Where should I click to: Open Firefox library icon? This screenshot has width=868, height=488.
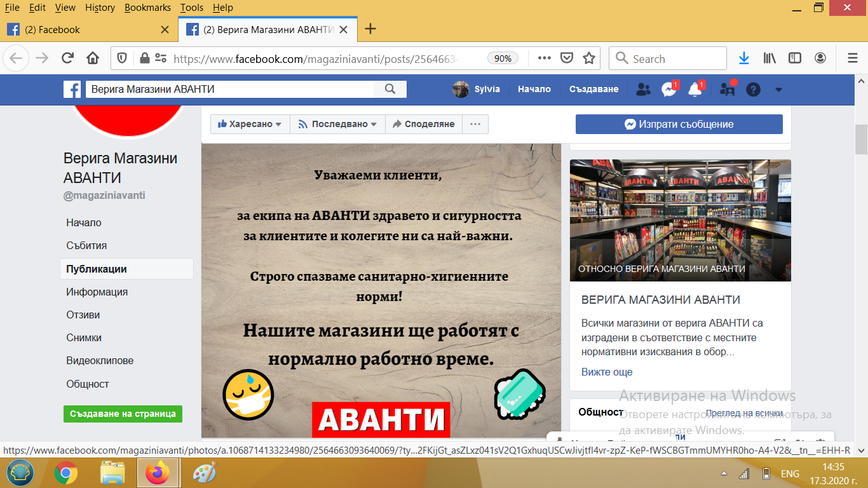click(770, 58)
